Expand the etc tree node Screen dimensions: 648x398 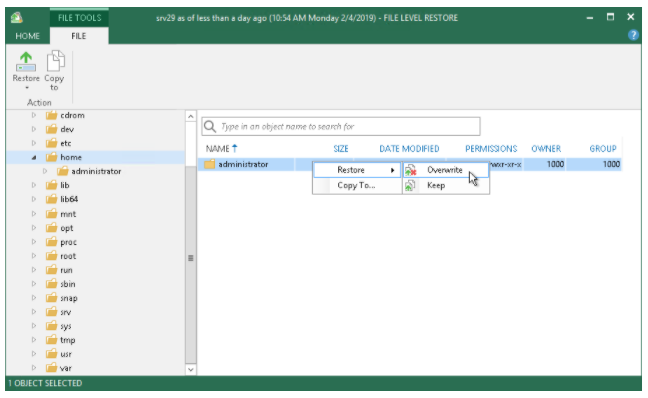(34, 143)
